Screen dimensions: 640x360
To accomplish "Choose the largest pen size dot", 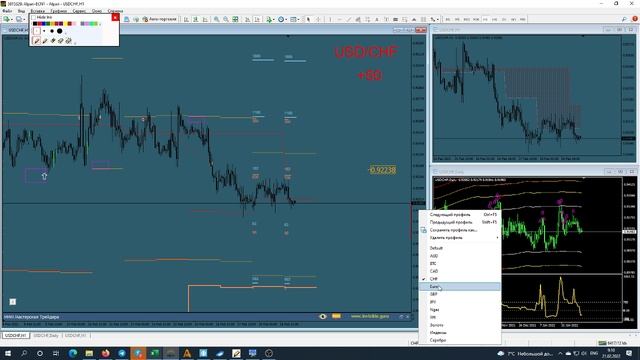I will click(x=60, y=31).
